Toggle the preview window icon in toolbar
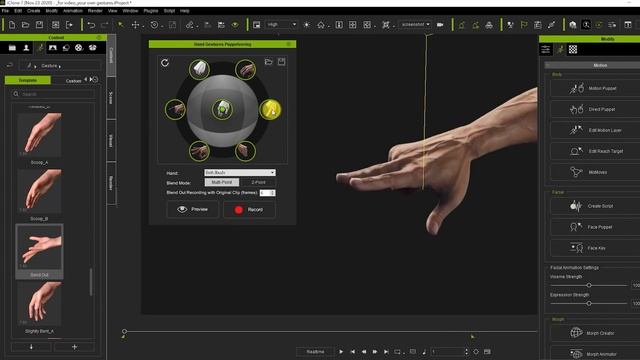This screenshot has height=360, width=640. (x=256, y=25)
